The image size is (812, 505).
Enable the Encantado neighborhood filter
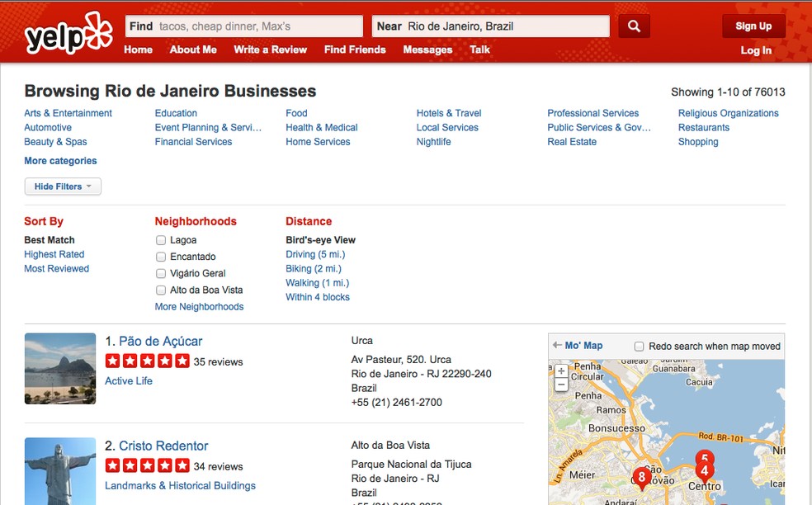point(160,257)
